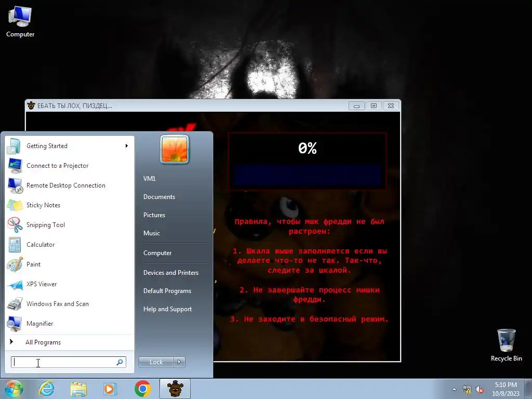532x399 pixels.
Task: Open Windows Explorer from the taskbar
Action: [78, 389]
